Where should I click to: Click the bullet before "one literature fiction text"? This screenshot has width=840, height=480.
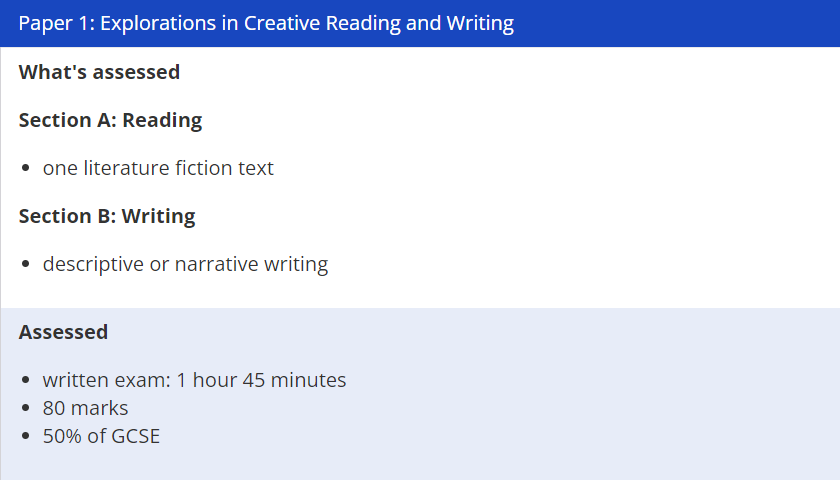pyautogui.click(x=25, y=168)
